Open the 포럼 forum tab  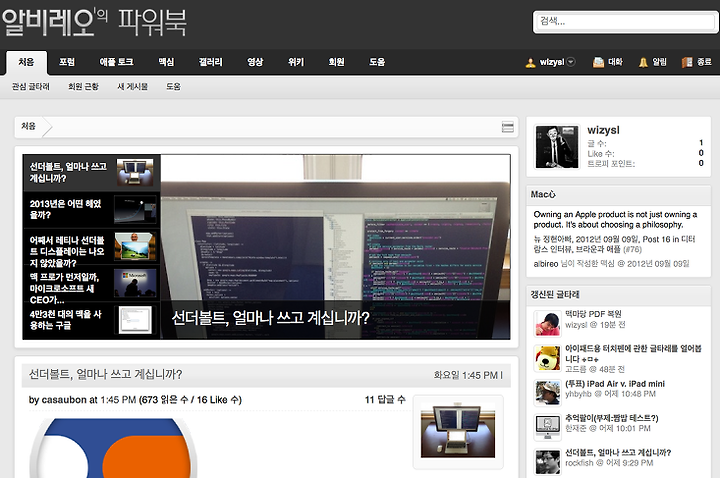tap(67, 62)
